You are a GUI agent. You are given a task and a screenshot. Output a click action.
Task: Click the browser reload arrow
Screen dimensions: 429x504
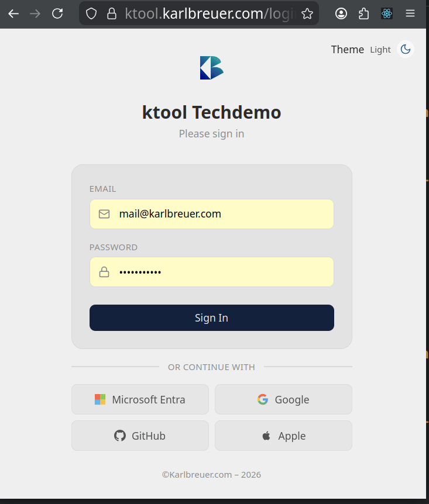pyautogui.click(x=57, y=13)
